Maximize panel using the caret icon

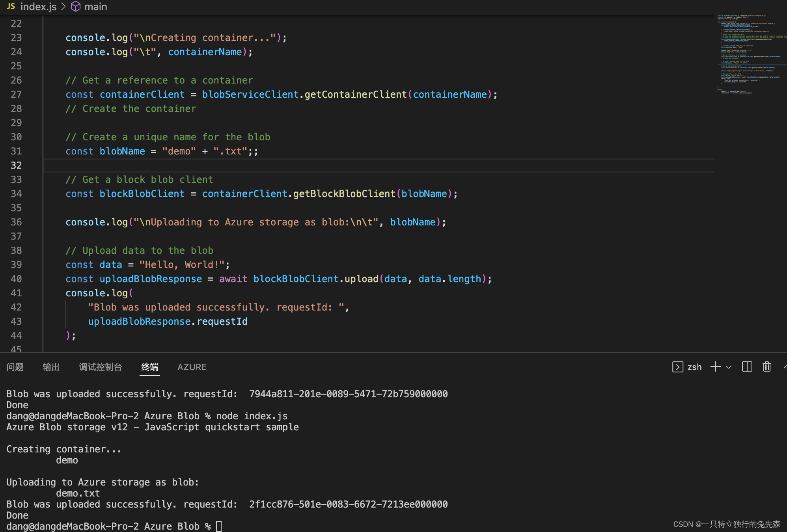click(x=785, y=367)
